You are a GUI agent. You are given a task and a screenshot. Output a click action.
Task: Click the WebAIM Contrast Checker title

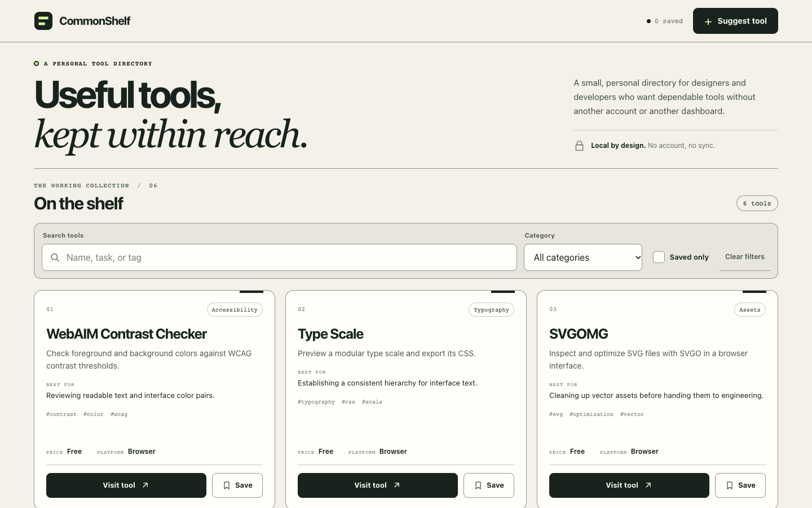pyautogui.click(x=127, y=334)
